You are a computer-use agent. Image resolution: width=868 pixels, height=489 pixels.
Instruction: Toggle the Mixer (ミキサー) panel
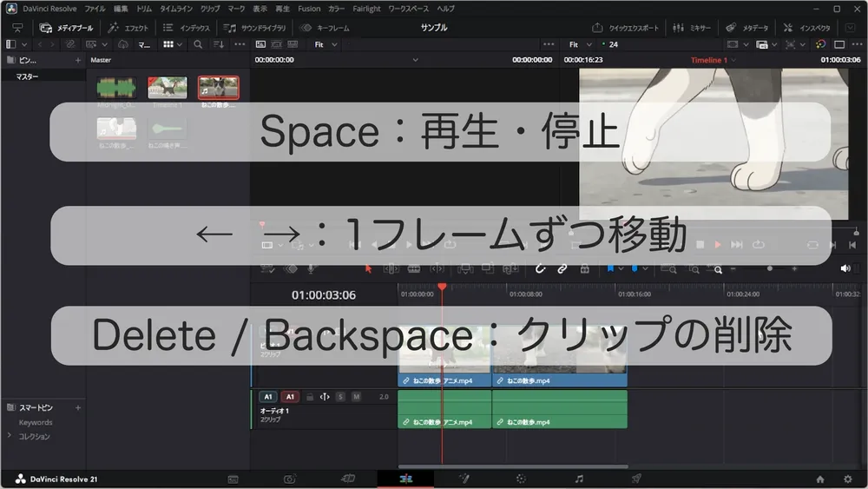click(x=692, y=28)
